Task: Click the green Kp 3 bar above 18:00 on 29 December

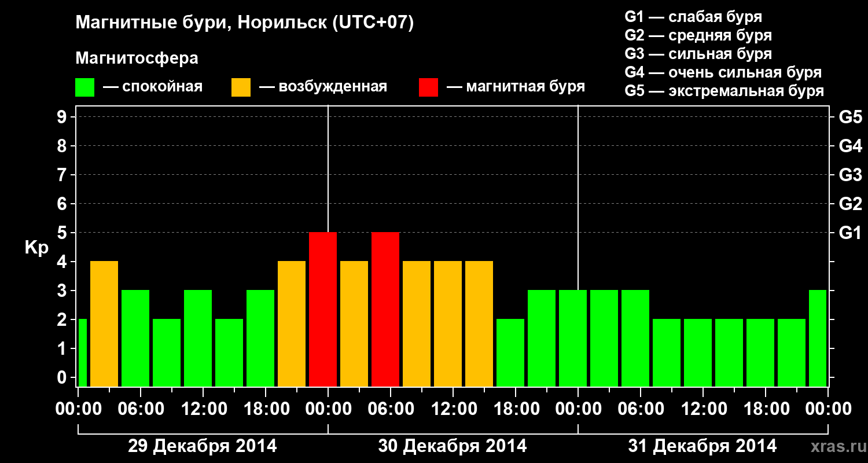Action: coord(260,338)
